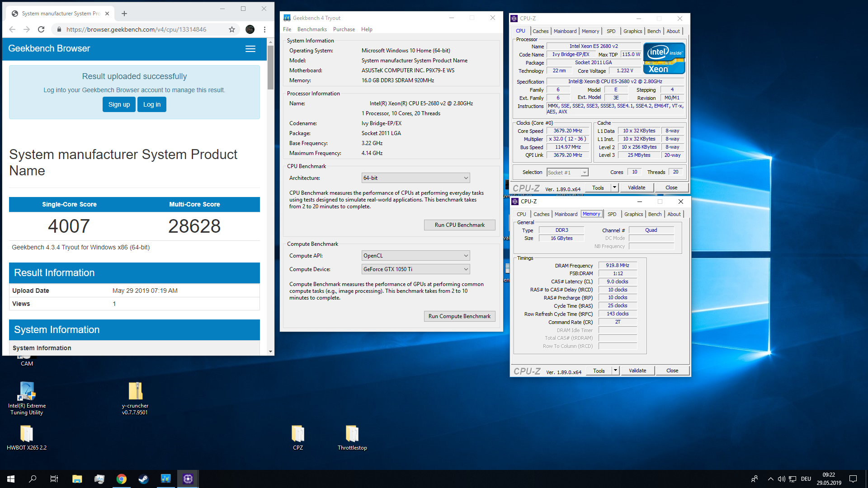Click the Sign up button
868x488 pixels.
[119, 104]
